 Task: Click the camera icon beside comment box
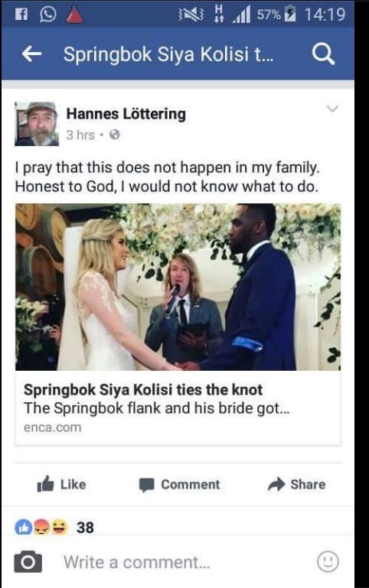28,562
